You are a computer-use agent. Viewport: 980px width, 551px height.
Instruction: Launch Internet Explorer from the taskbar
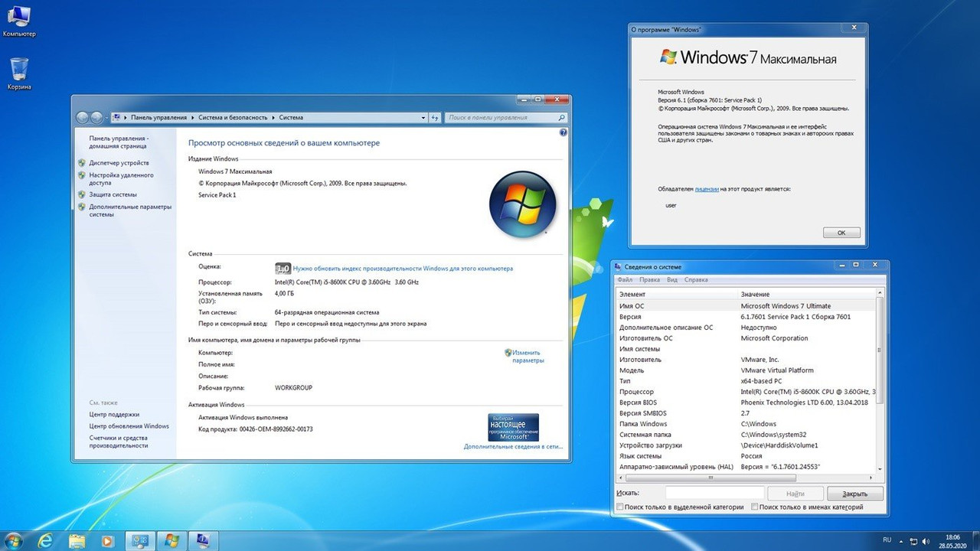pyautogui.click(x=46, y=541)
